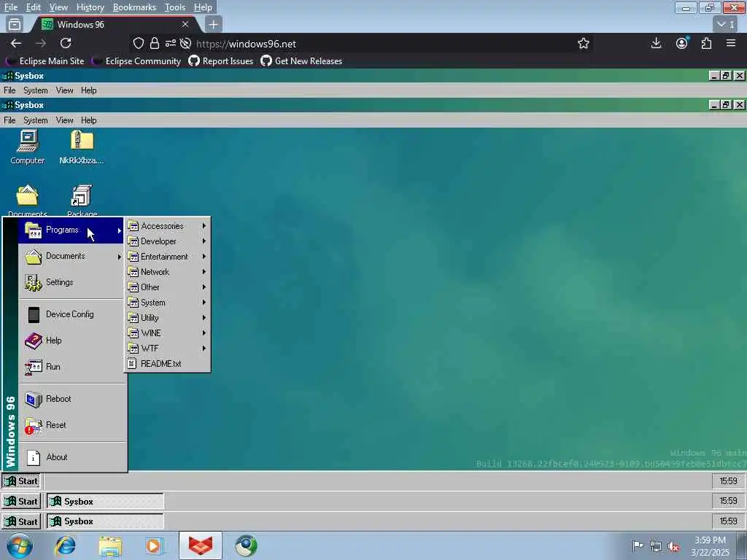Open the Documents desktop folder icon

click(x=27, y=200)
